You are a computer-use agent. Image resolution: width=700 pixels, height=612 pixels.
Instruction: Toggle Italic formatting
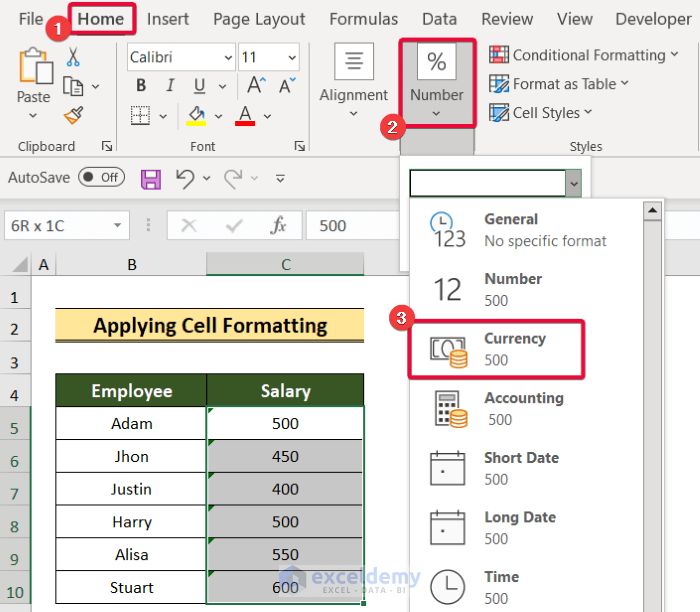click(170, 85)
